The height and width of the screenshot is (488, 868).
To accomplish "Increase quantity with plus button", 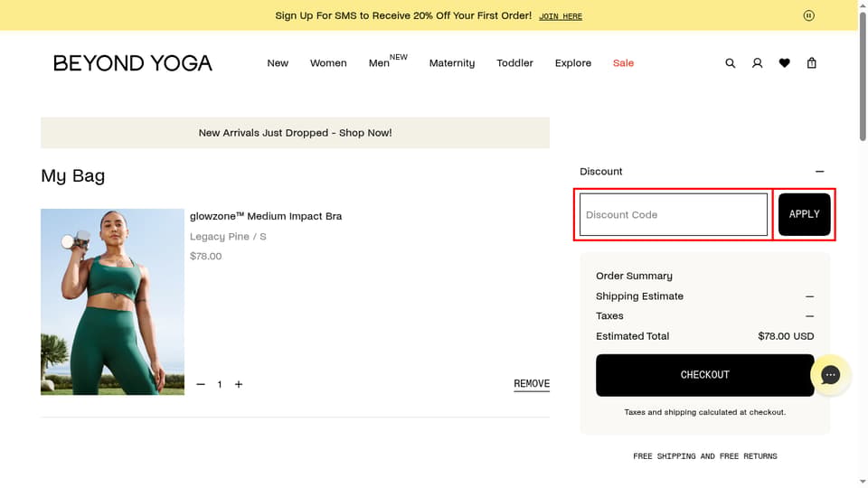I will (x=239, y=384).
